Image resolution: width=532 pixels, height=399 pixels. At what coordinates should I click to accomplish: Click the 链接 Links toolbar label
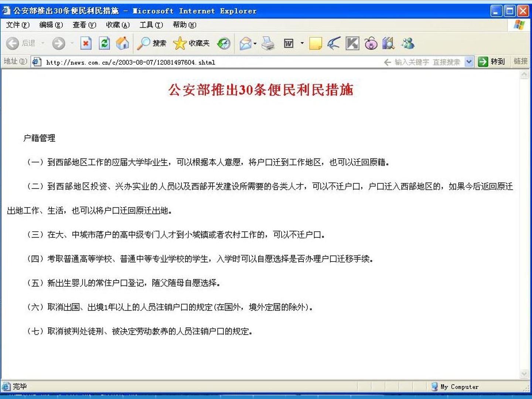pyautogui.click(x=521, y=61)
